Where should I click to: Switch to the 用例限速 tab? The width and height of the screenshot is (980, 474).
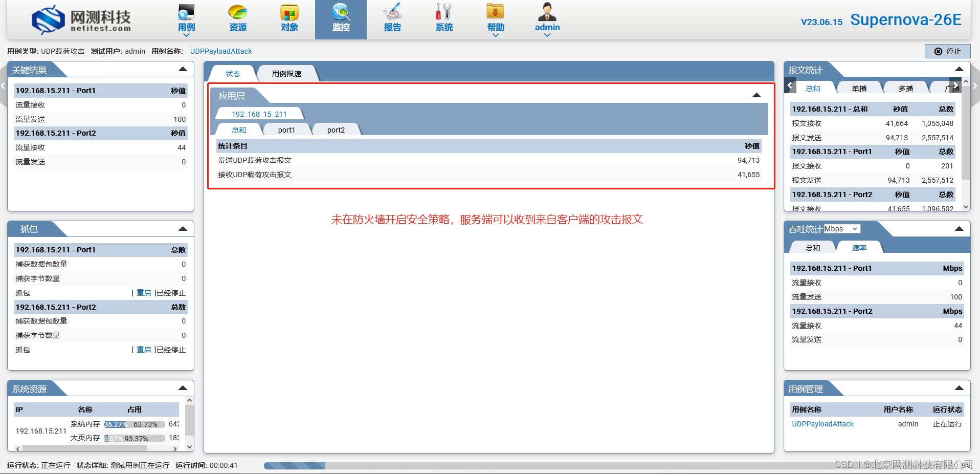coord(287,74)
